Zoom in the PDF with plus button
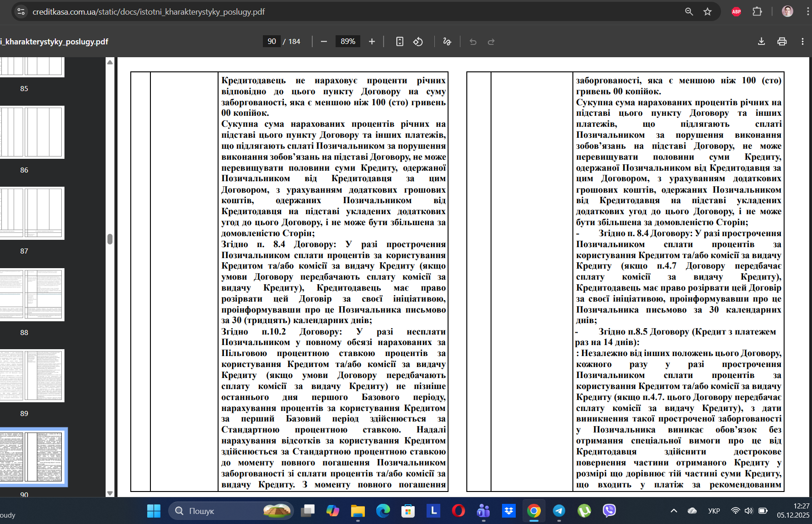 coord(372,42)
